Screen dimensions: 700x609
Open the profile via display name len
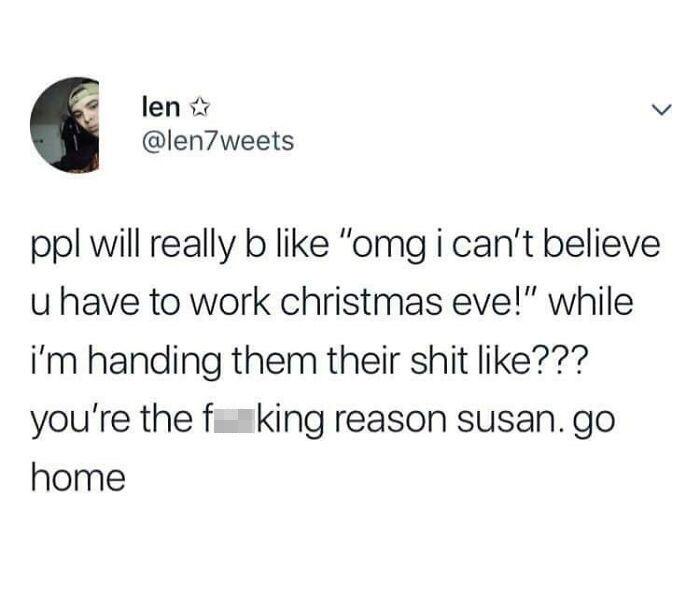point(161,107)
